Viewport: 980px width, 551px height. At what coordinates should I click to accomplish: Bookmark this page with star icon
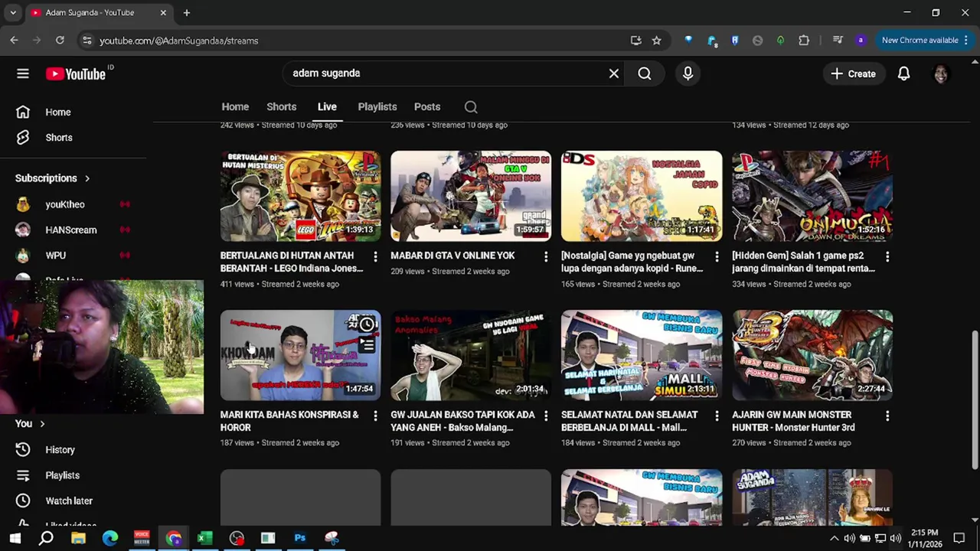click(656, 41)
